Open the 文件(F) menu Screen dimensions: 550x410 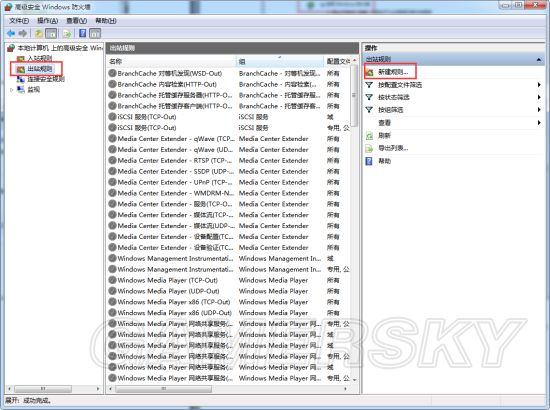[19, 21]
